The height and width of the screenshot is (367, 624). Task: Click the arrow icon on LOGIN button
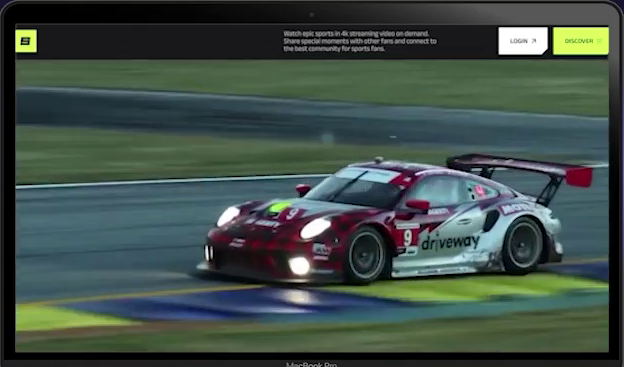click(534, 41)
